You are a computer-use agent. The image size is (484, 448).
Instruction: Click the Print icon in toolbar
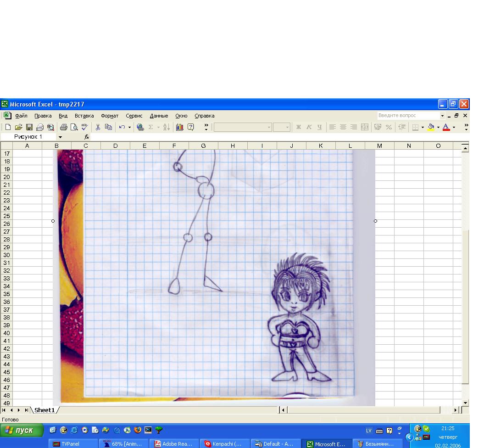click(64, 127)
